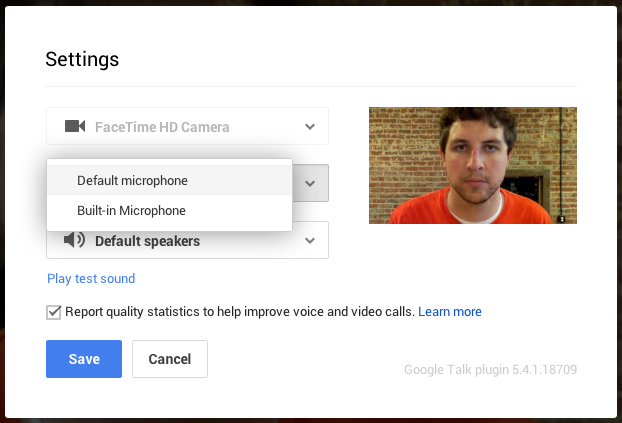This screenshot has width=622, height=423.
Task: Click the webcam preview video thumbnail
Action: click(x=473, y=165)
